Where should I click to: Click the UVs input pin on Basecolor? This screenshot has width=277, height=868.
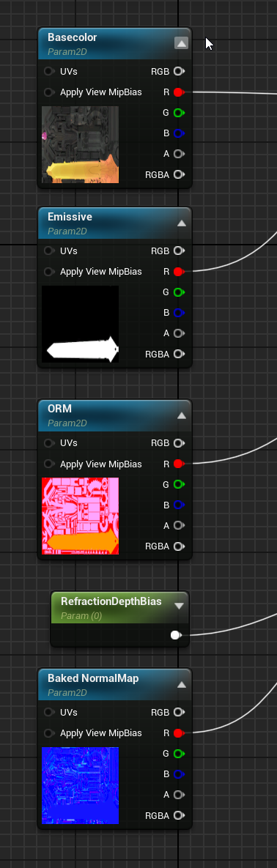(49, 71)
